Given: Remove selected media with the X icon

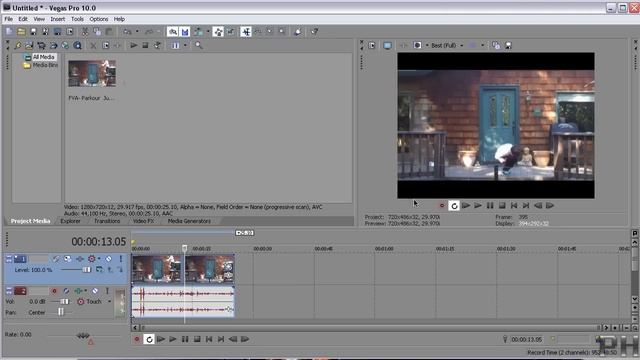Looking at the screenshot, I should [93, 45].
